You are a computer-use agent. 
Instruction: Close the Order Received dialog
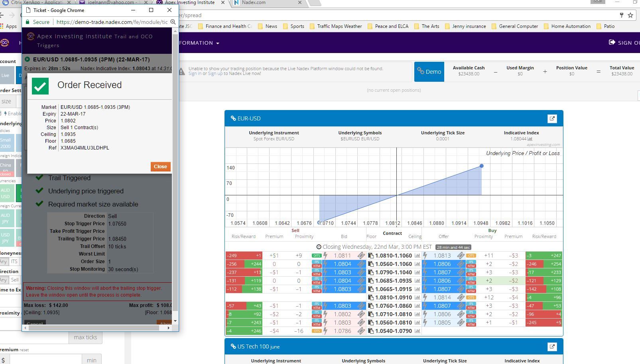point(160,167)
